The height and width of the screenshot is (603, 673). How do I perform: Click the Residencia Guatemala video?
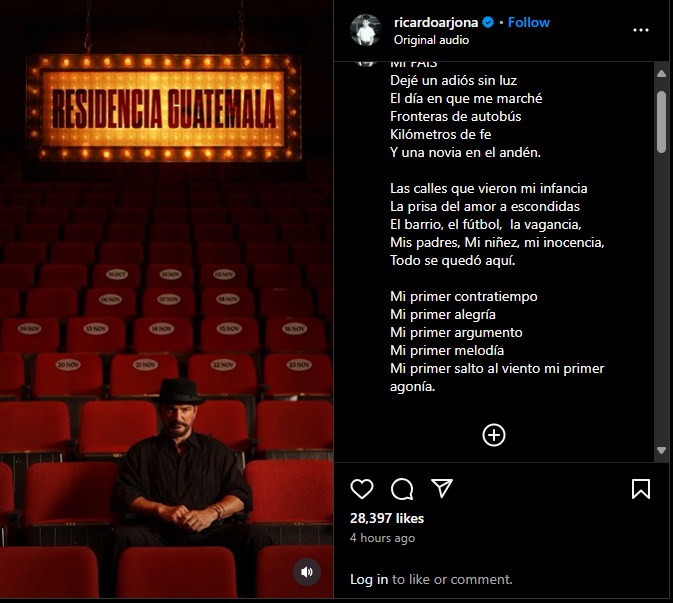[x=167, y=299]
